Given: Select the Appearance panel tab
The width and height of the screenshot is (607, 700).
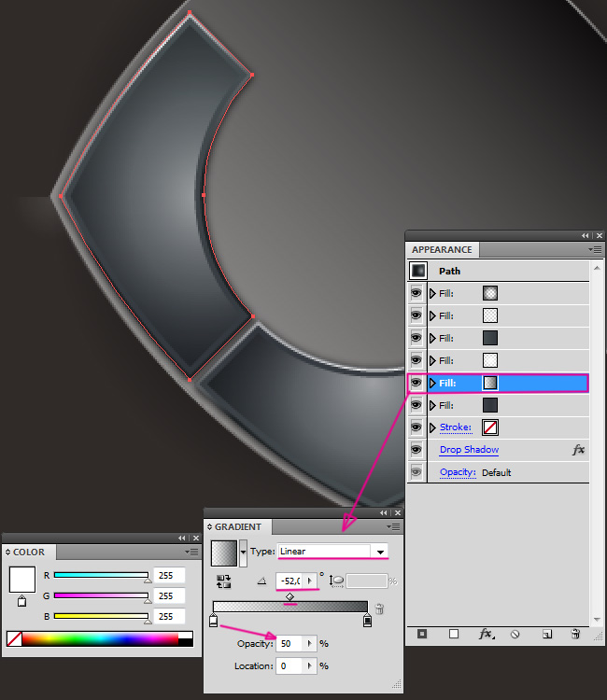Looking at the screenshot, I should coord(442,250).
